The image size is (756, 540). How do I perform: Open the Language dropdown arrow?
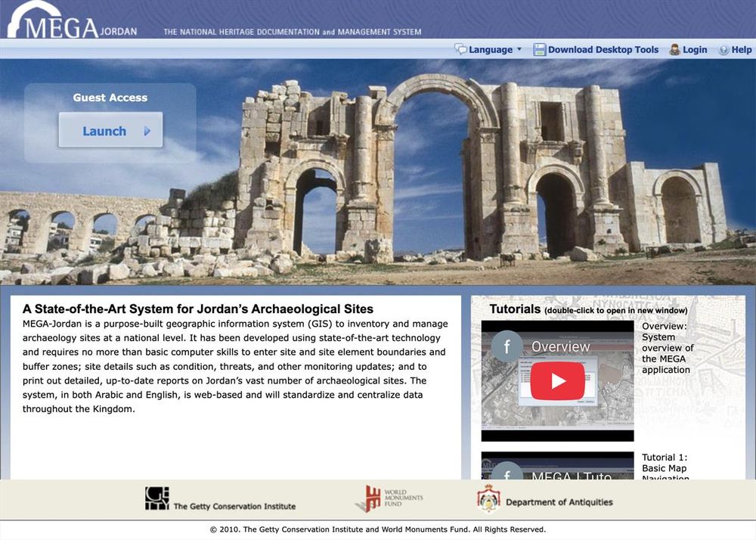pyautogui.click(x=519, y=49)
